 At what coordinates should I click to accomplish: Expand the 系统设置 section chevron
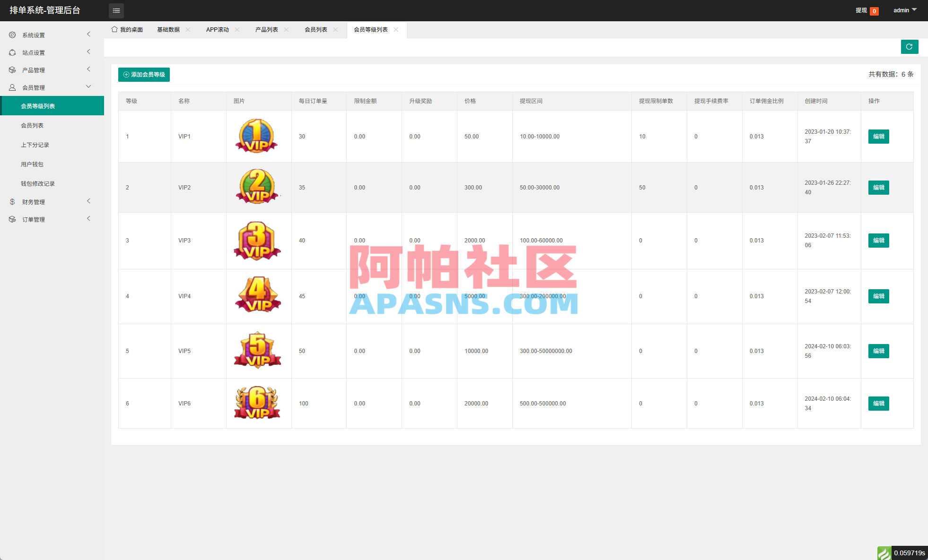tap(88, 34)
